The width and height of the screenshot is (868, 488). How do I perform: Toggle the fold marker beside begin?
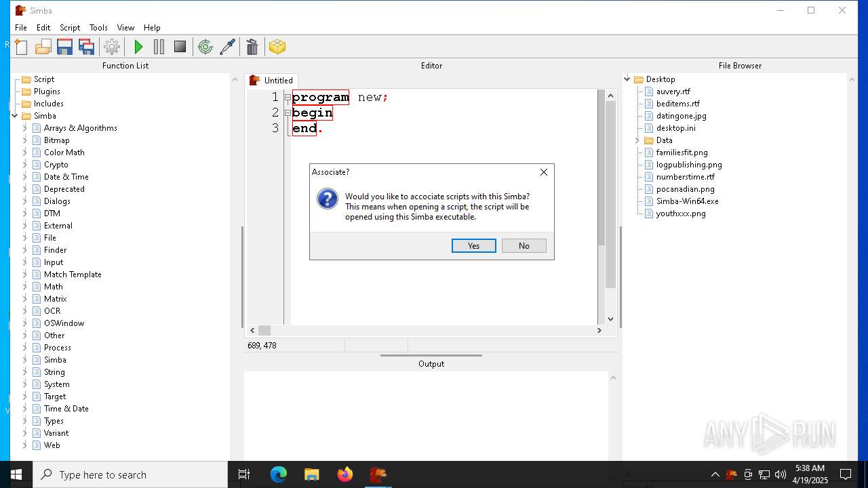point(288,113)
